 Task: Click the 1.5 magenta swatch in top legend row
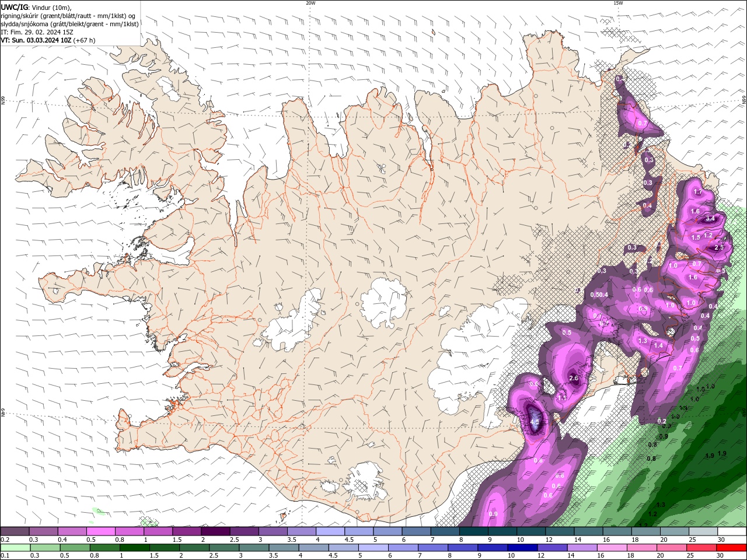click(186, 531)
